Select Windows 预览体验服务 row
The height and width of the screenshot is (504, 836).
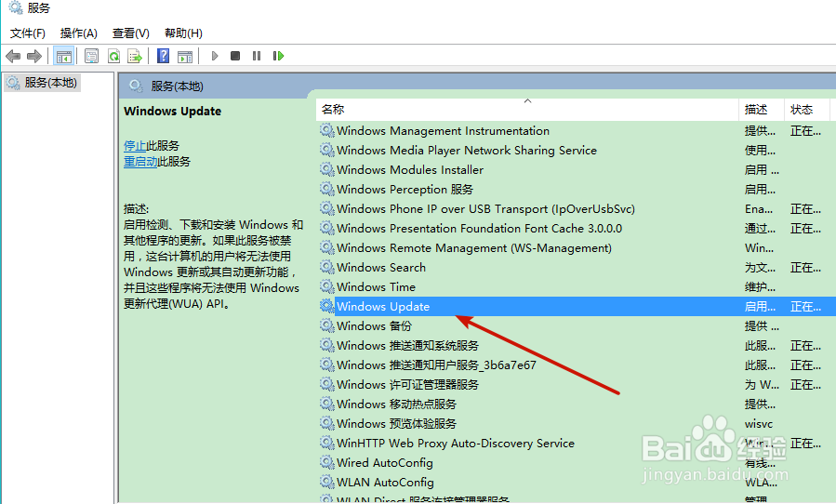coord(397,423)
